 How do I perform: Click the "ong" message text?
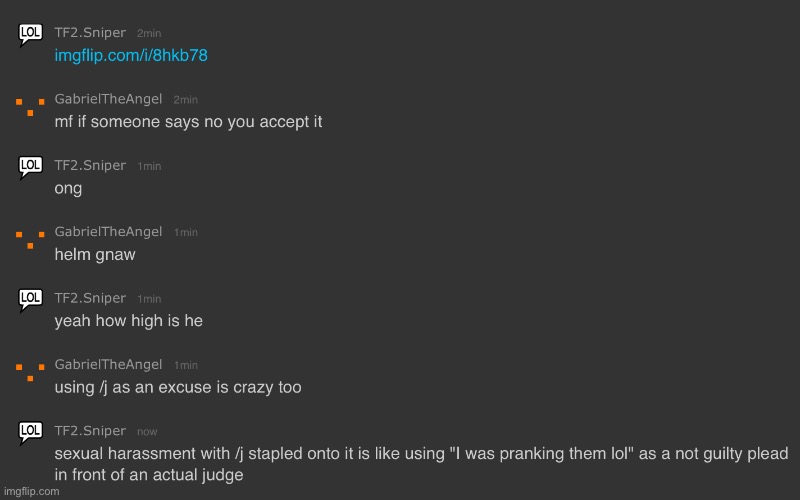[68, 188]
